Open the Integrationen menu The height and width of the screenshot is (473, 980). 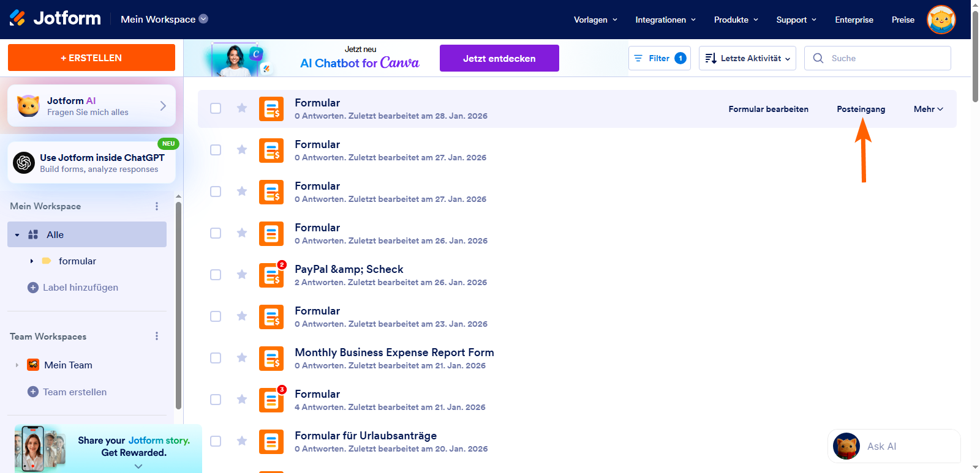point(665,20)
